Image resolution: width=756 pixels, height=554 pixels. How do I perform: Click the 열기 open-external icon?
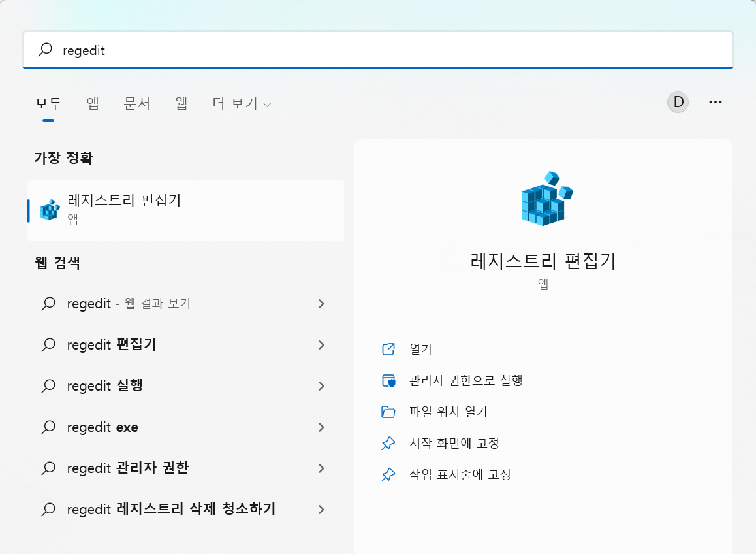pyautogui.click(x=388, y=349)
